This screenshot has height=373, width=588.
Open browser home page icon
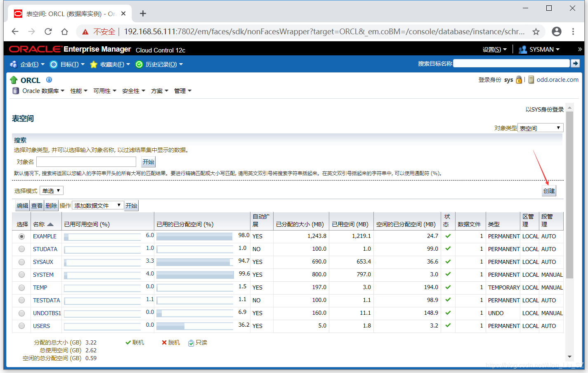coord(64,31)
